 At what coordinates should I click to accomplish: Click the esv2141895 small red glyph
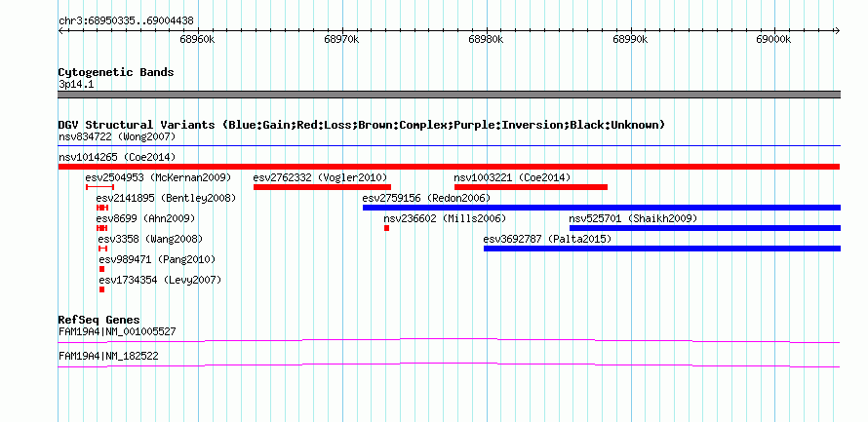102,208
